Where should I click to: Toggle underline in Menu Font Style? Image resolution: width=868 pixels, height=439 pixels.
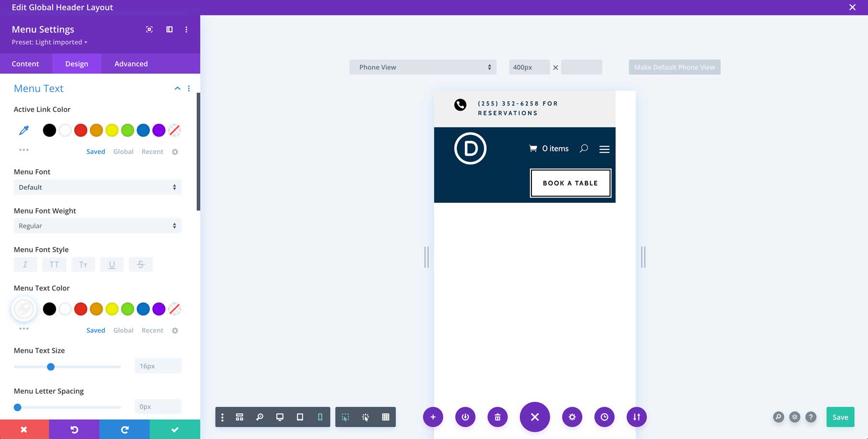pos(112,264)
